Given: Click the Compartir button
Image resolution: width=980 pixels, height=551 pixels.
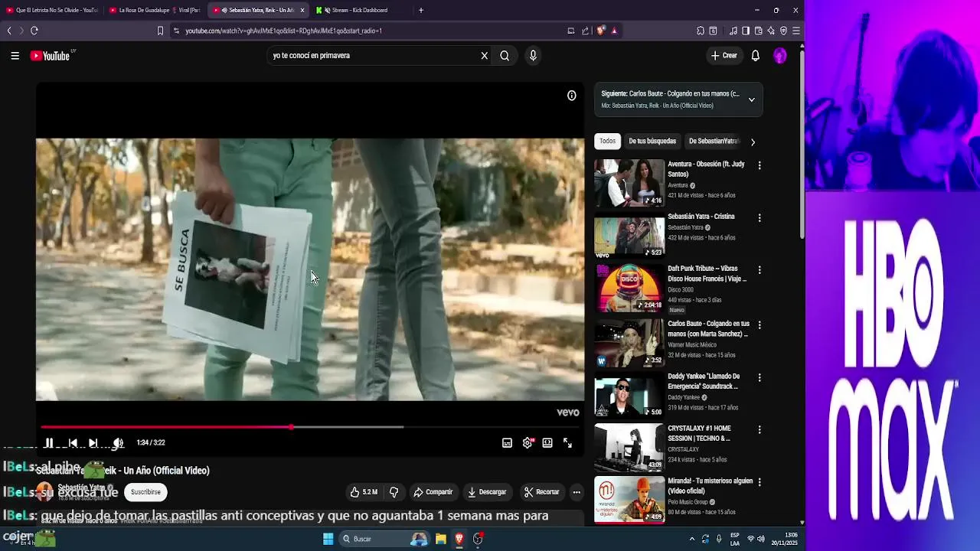Looking at the screenshot, I should 433,492.
